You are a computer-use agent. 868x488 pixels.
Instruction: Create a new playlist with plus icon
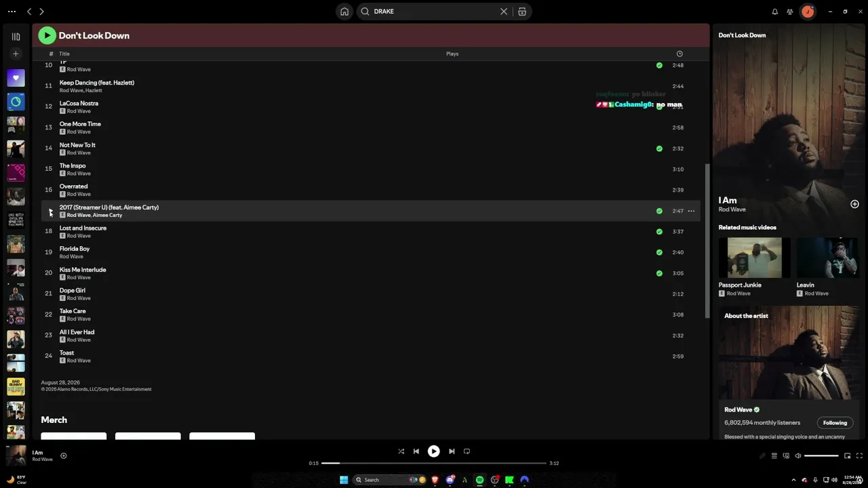pyautogui.click(x=16, y=54)
